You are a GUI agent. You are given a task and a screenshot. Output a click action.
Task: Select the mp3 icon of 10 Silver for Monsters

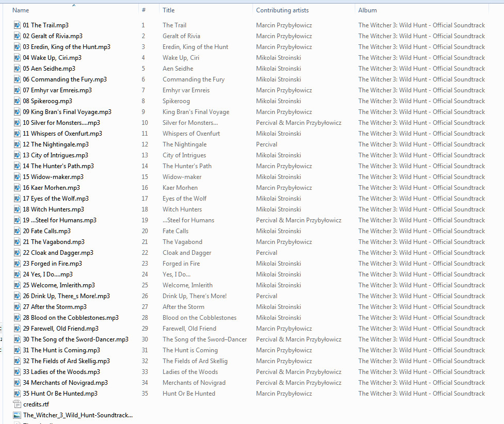click(x=17, y=123)
